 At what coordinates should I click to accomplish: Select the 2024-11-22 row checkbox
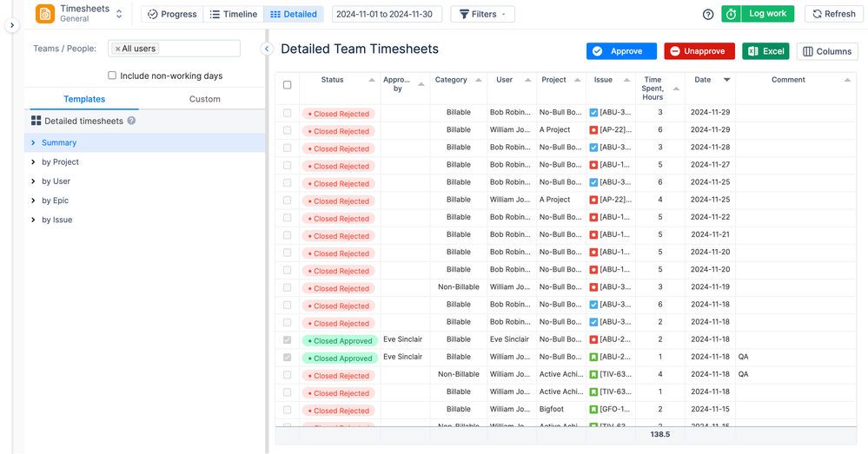point(288,218)
